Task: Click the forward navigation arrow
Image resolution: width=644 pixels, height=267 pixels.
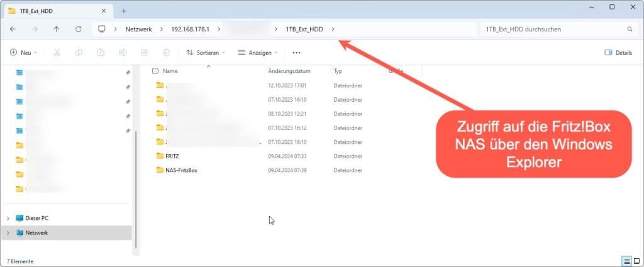Action: (35, 29)
